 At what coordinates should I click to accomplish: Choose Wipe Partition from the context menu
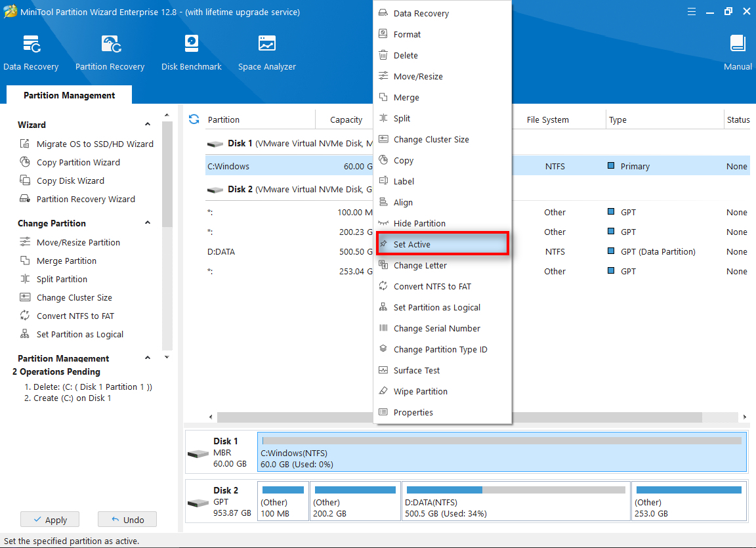point(420,391)
